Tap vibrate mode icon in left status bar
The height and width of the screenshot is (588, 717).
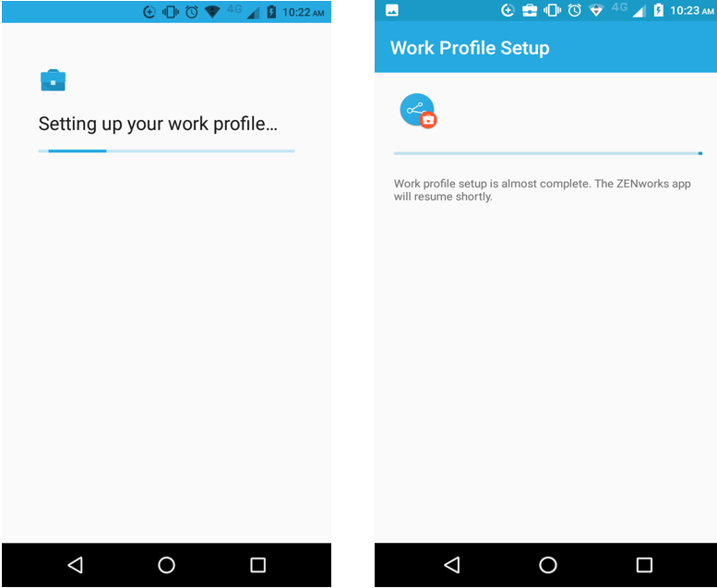(171, 12)
